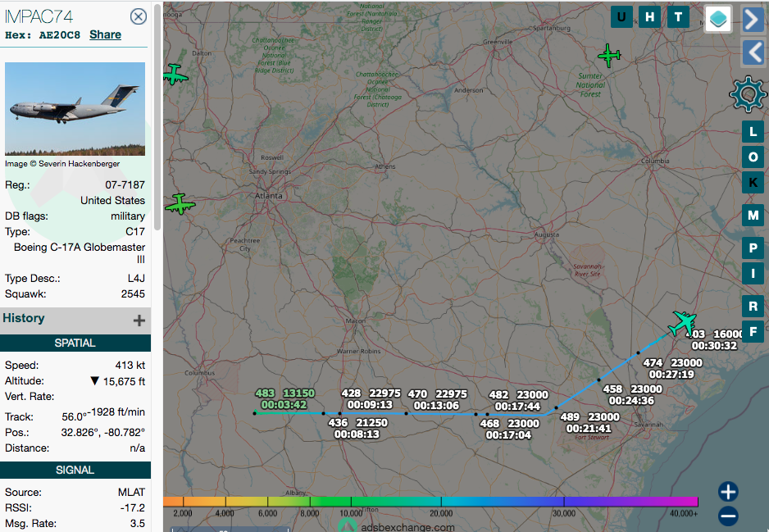Click the message rate value 3.5
Image resolution: width=769 pixels, height=532 pixels.
(138, 524)
